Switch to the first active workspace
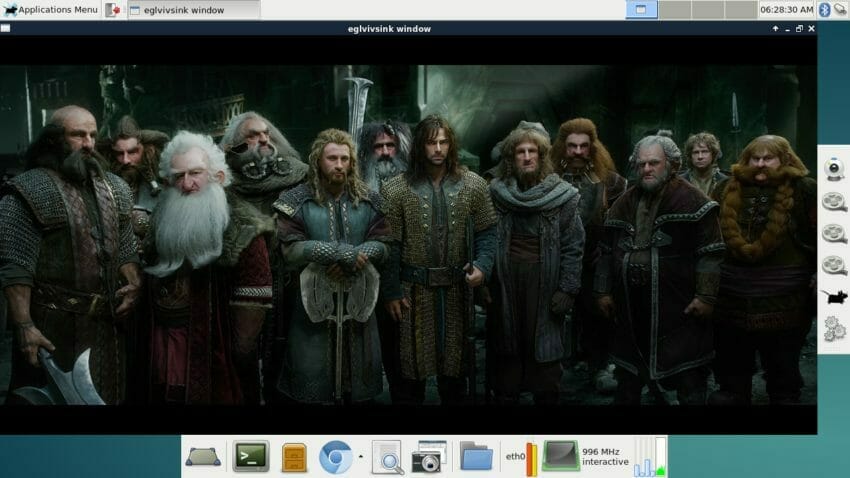The width and height of the screenshot is (850, 478). click(641, 9)
